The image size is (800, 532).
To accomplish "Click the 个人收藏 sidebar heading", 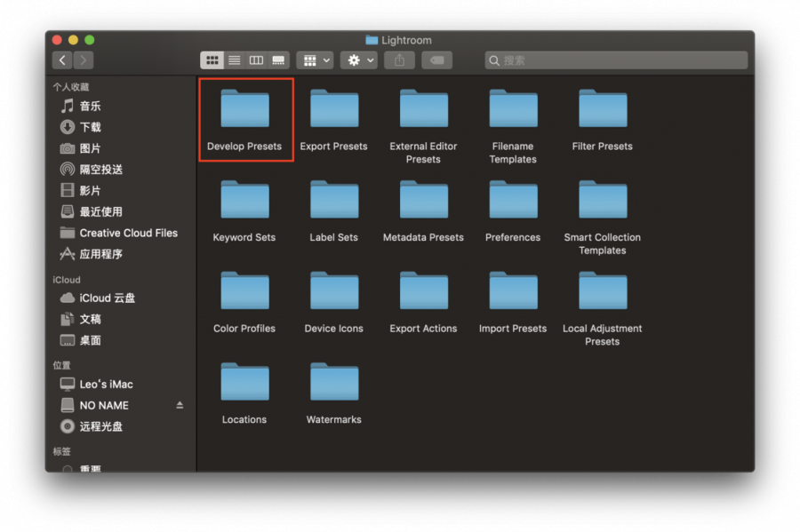I will (x=71, y=87).
